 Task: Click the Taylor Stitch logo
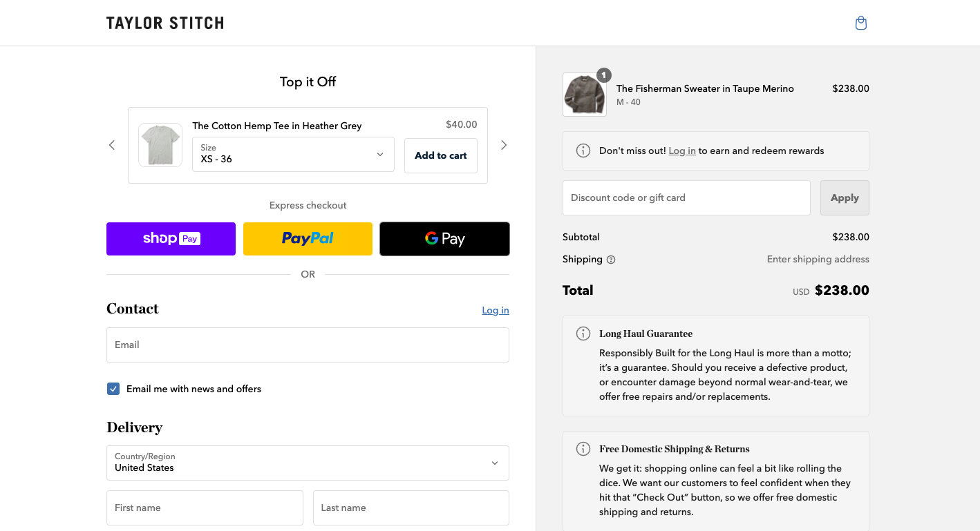tap(165, 23)
